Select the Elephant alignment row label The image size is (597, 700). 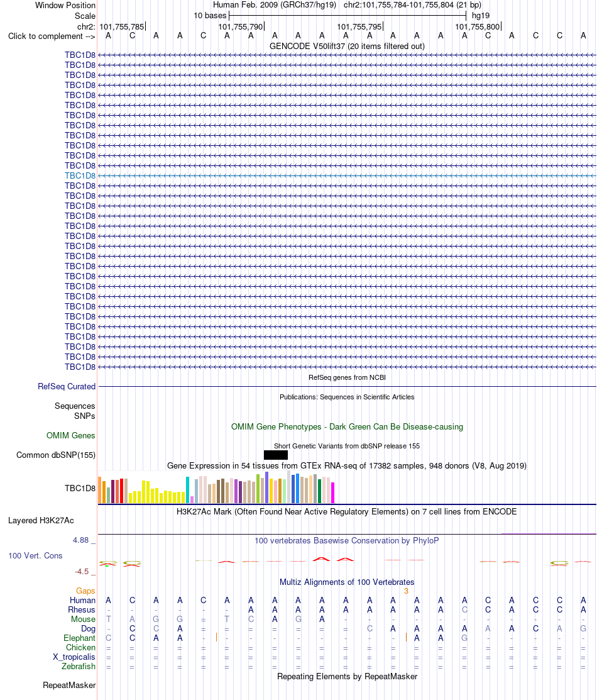(79, 638)
